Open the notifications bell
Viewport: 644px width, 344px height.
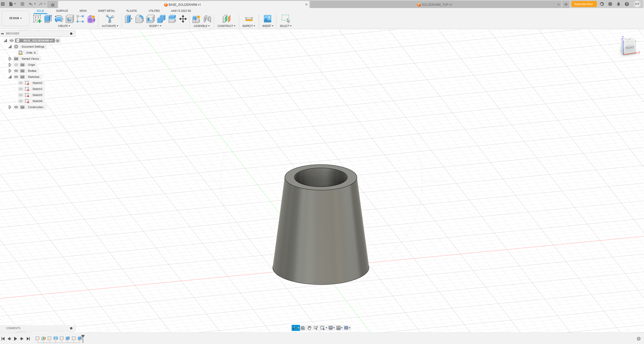(619, 4)
